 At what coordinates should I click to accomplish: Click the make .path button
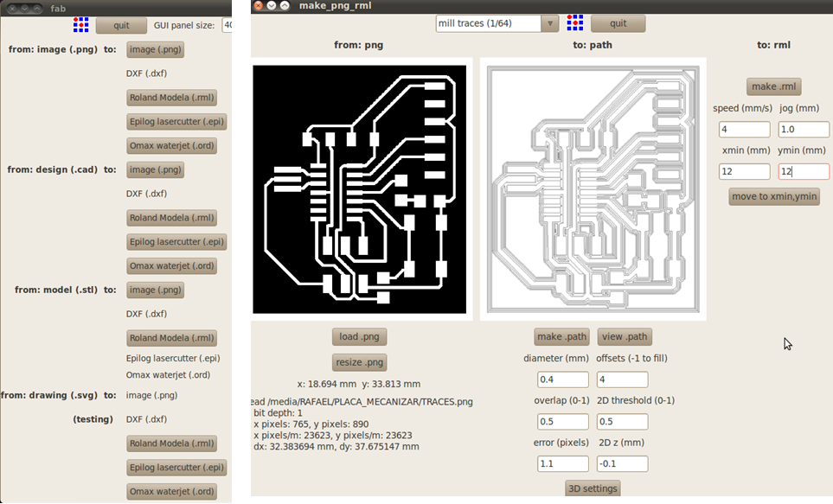pos(561,336)
